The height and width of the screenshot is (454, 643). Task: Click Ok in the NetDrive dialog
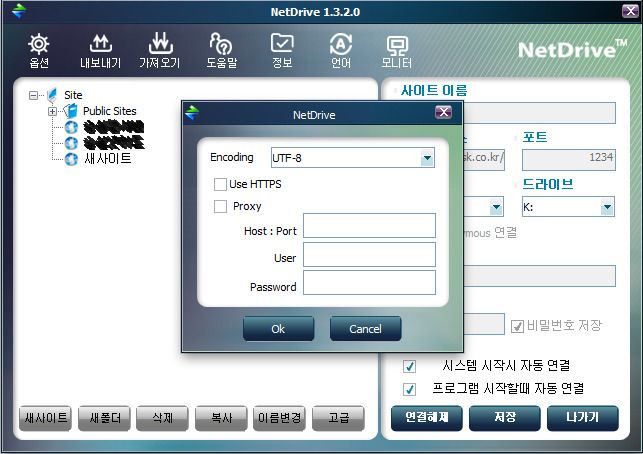tap(278, 329)
